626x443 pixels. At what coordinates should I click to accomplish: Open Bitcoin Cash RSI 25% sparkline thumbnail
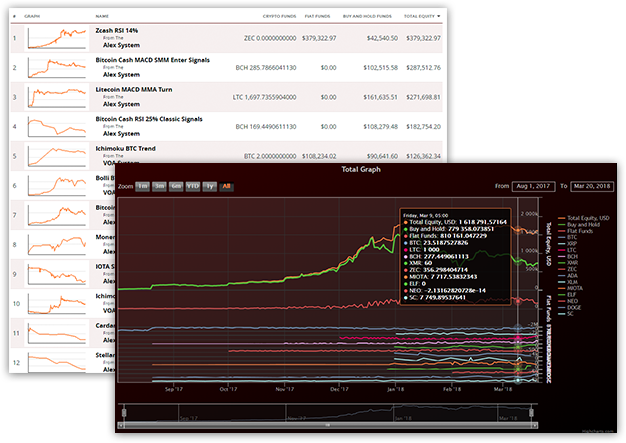click(x=57, y=127)
